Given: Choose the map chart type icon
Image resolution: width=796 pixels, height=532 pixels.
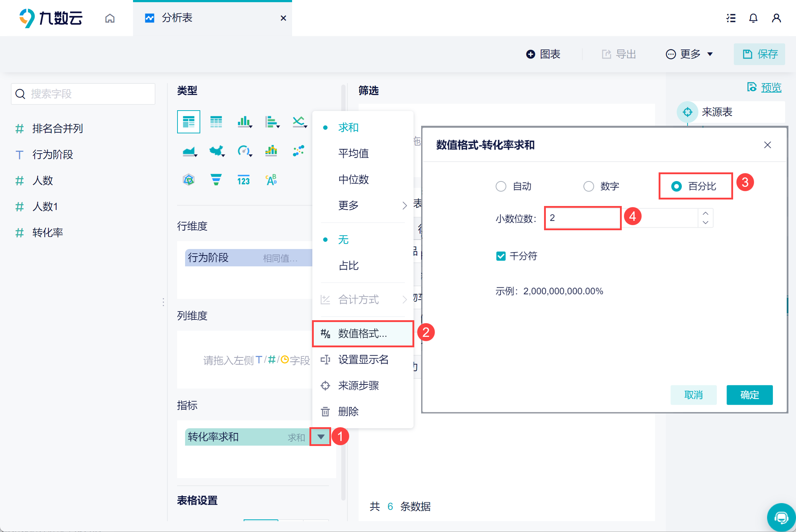Looking at the screenshot, I should [217, 151].
